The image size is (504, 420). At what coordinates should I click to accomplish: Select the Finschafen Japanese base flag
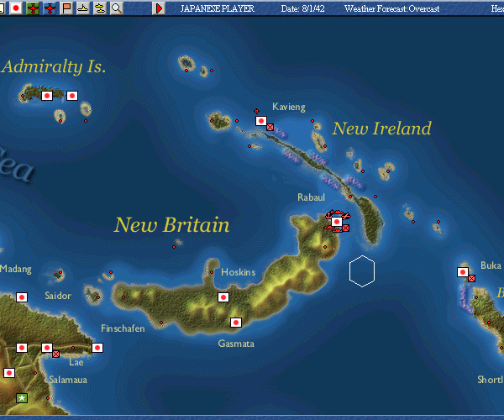pos(97,348)
